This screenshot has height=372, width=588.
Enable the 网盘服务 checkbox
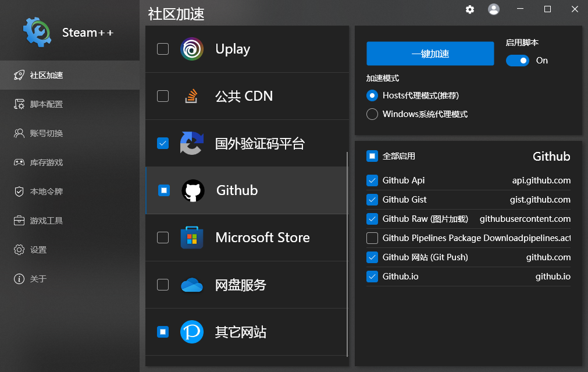163,285
